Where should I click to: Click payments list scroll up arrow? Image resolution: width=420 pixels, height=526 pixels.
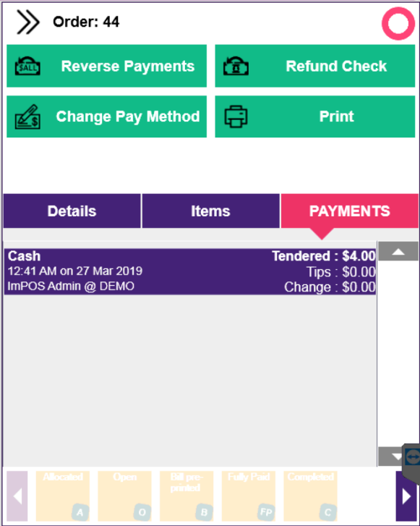pos(398,251)
